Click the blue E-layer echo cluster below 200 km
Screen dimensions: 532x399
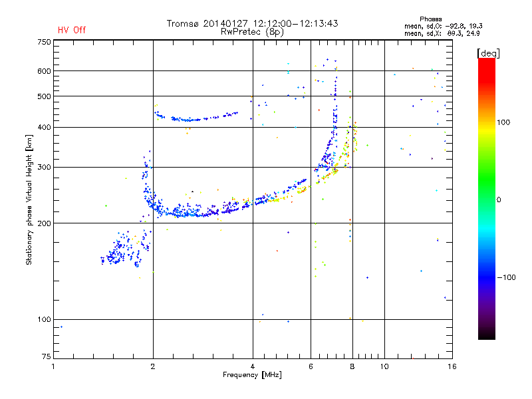(126, 249)
